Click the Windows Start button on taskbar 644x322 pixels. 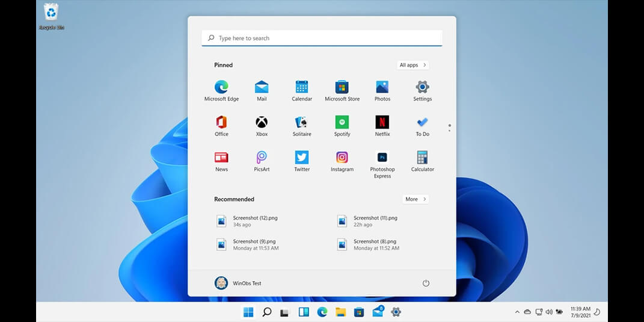[248, 312]
